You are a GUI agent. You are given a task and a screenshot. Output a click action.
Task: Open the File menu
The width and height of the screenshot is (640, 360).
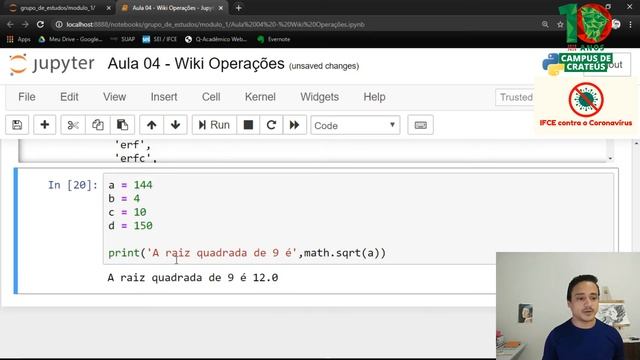[x=27, y=97]
